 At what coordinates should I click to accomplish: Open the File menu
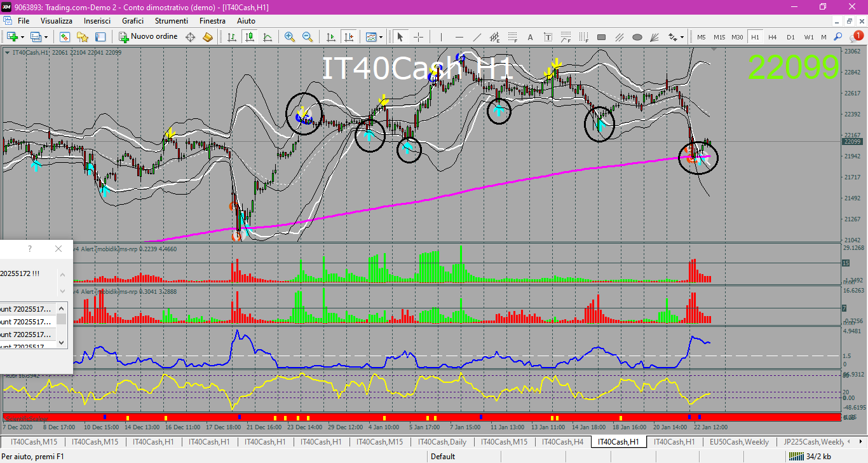(x=24, y=20)
